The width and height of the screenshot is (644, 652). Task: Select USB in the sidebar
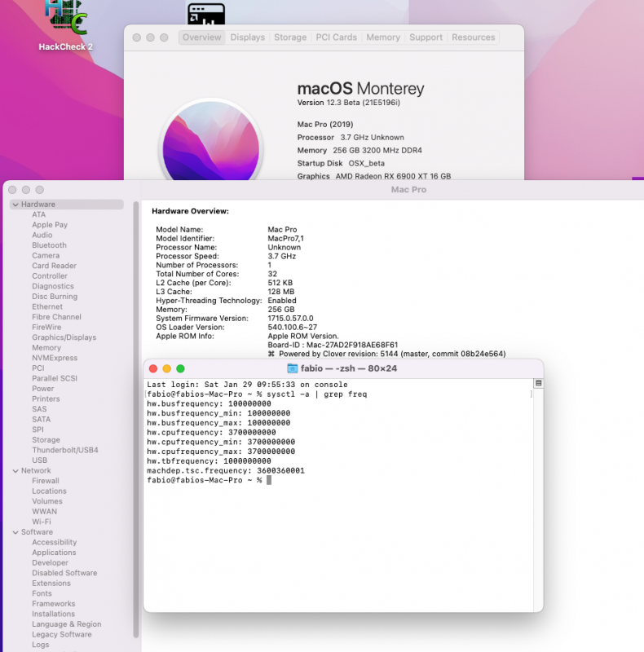tap(39, 460)
